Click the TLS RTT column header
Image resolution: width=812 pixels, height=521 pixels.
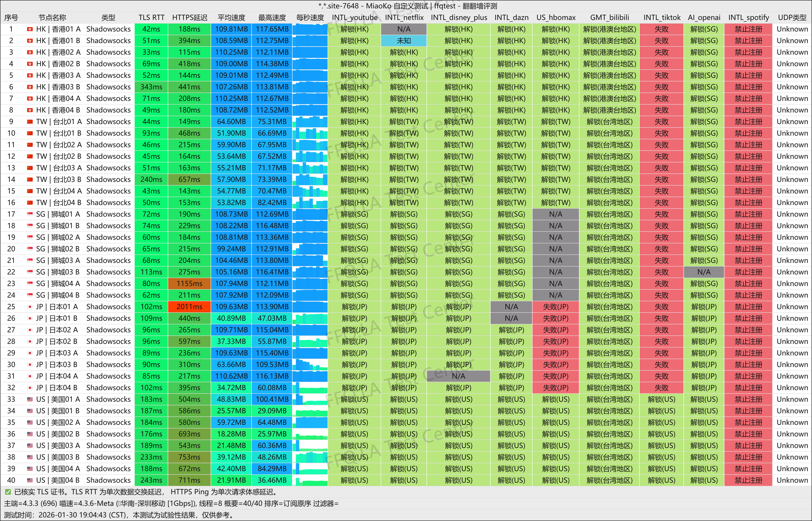(x=151, y=18)
